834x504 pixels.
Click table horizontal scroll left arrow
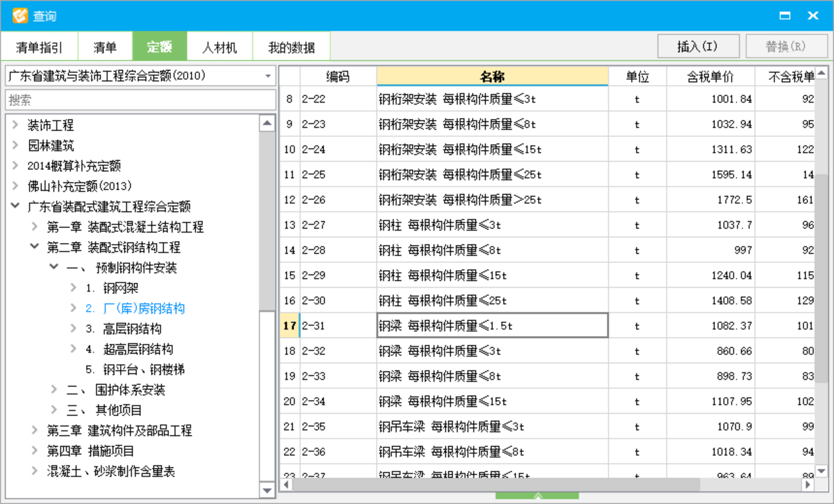click(285, 484)
